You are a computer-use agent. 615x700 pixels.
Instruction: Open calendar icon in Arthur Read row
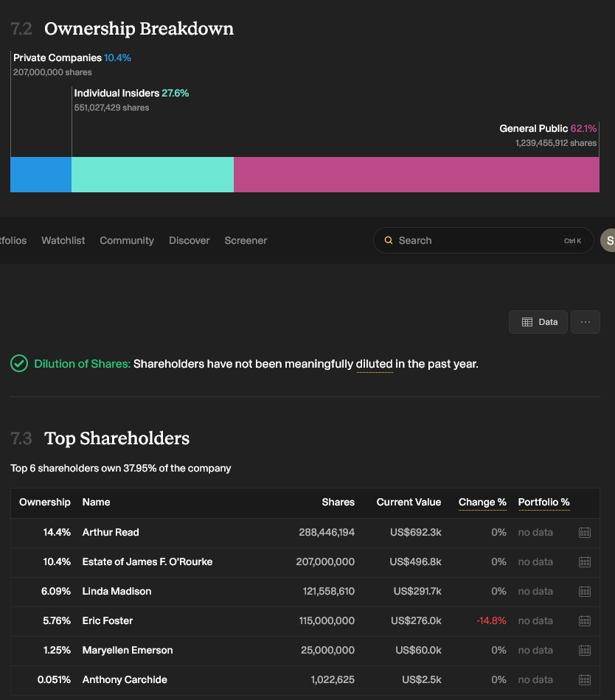[585, 533]
